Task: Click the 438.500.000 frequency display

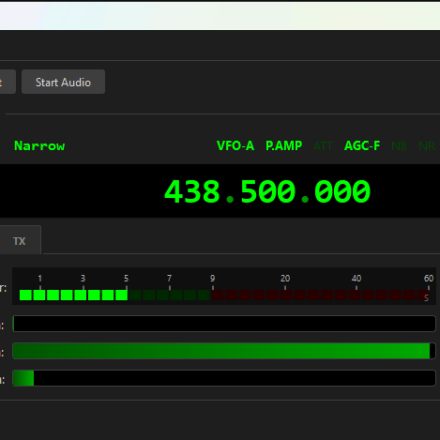Action: tap(267, 191)
